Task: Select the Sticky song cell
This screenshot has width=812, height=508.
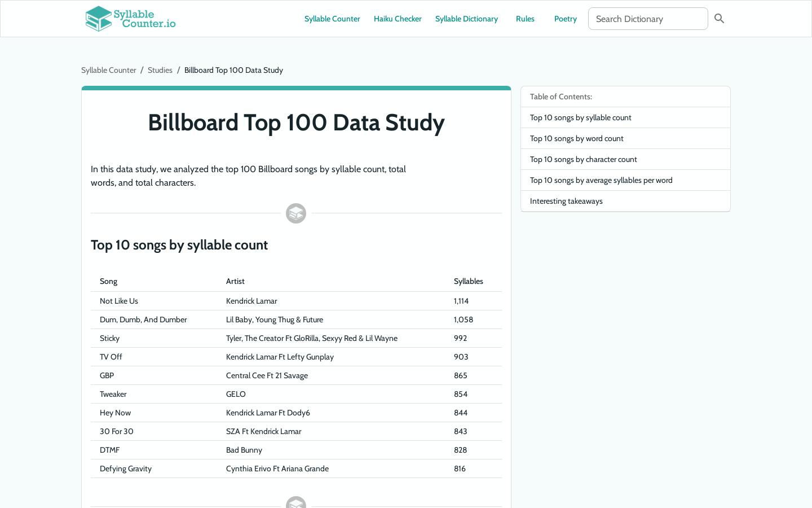Action: [x=109, y=338]
